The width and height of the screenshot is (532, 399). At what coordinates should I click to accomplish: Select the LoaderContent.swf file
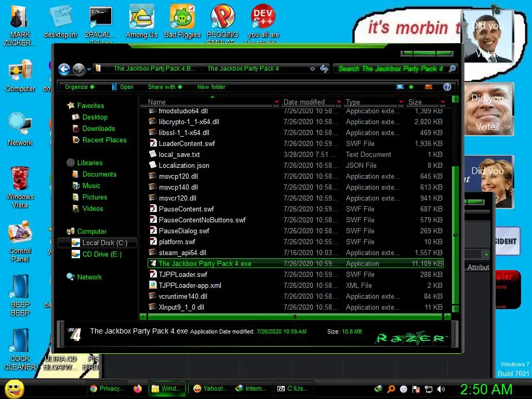tap(296, 143)
